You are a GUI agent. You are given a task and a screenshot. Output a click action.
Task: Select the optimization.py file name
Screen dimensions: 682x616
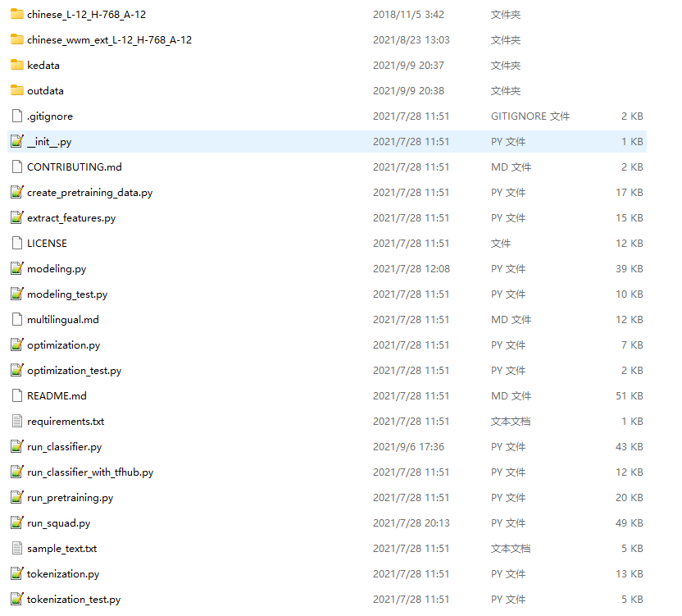pos(63,345)
